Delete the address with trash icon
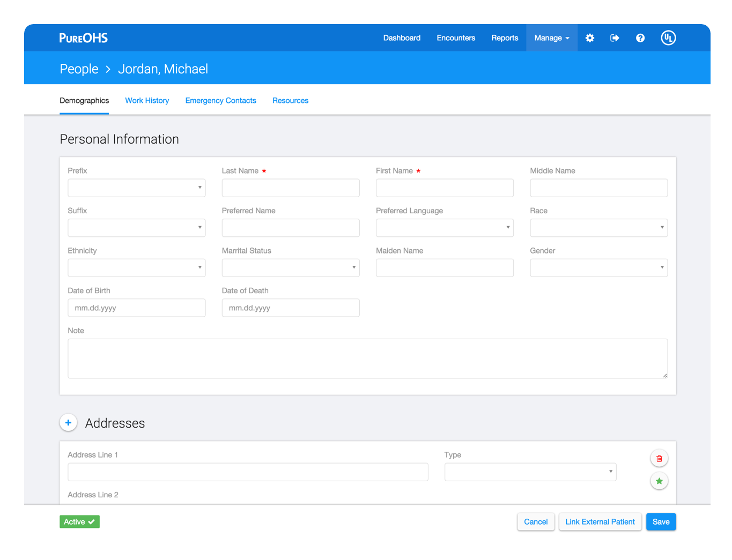Image resolution: width=732 pixels, height=560 pixels. coord(659,459)
